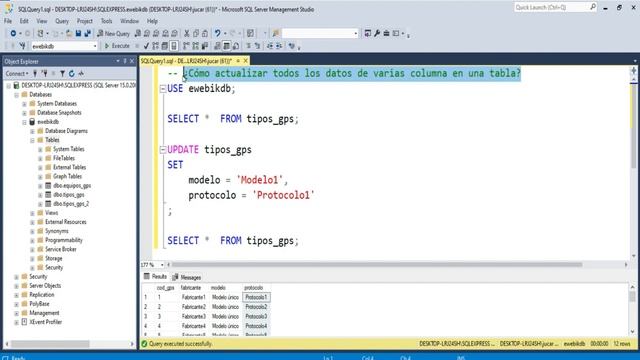Expand the Programmability folder node
The width and height of the screenshot is (640, 360).
coord(32,240)
